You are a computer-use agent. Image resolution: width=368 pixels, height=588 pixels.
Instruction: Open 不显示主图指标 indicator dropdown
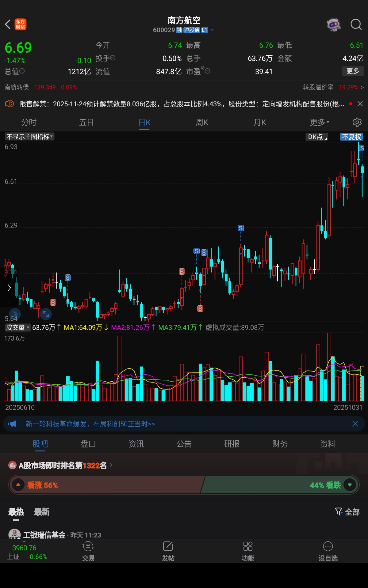29,137
